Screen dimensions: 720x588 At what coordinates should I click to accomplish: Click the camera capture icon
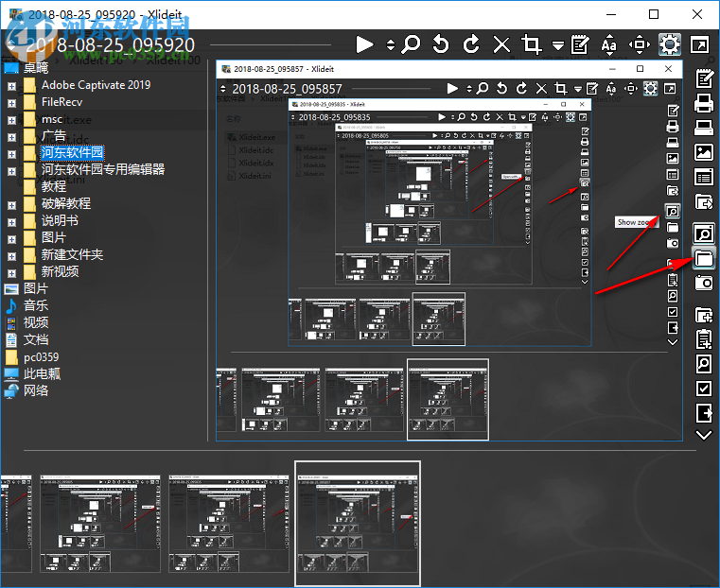click(704, 283)
